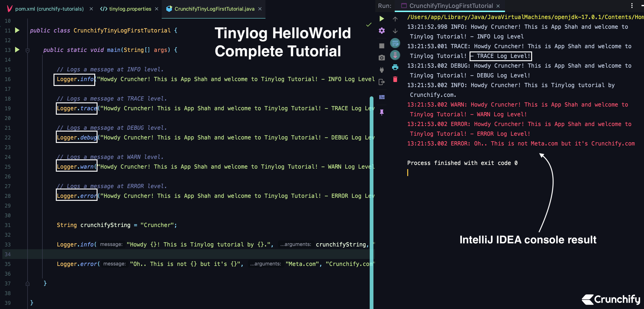Image resolution: width=644 pixels, height=309 pixels.
Task: Print console output with printer icon
Action: point(395,67)
